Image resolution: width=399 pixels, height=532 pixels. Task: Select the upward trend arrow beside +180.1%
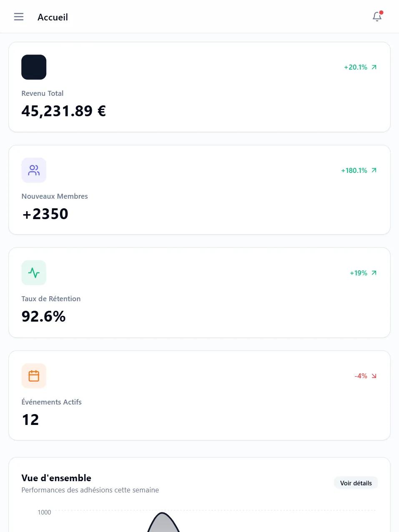374,170
